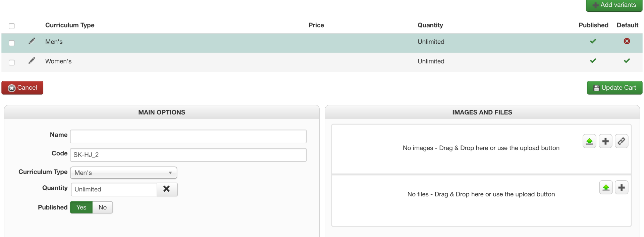Click the green default checkmark for Women's
Image resolution: width=644 pixels, height=237 pixels.
pos(627,61)
